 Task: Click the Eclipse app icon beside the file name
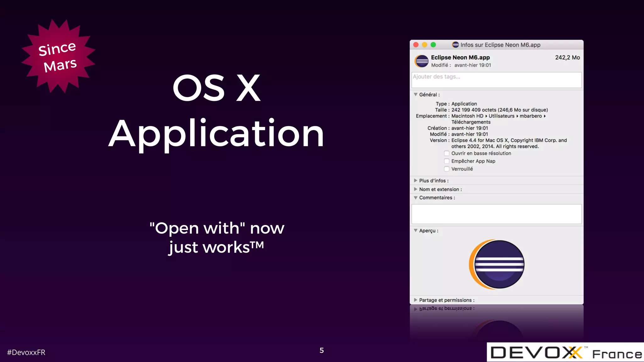pyautogui.click(x=422, y=61)
